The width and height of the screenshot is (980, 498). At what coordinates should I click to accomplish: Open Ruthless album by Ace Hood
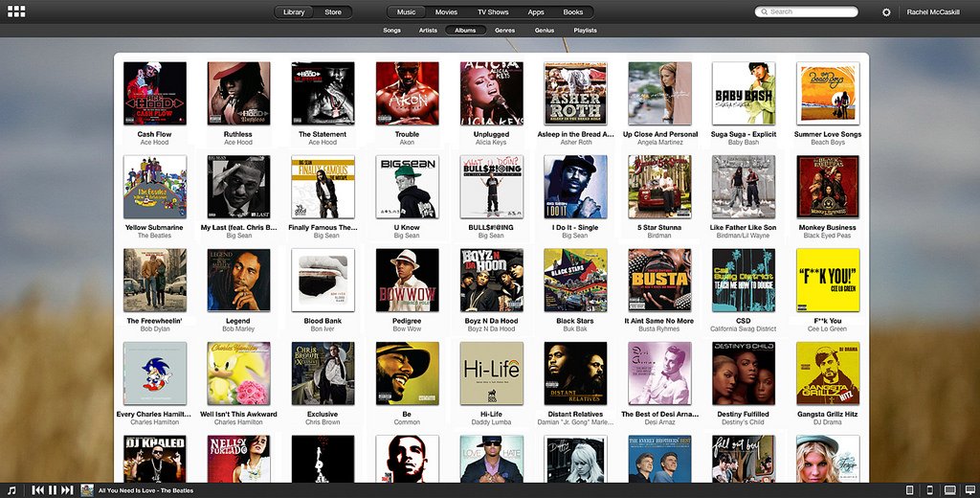coord(238,93)
